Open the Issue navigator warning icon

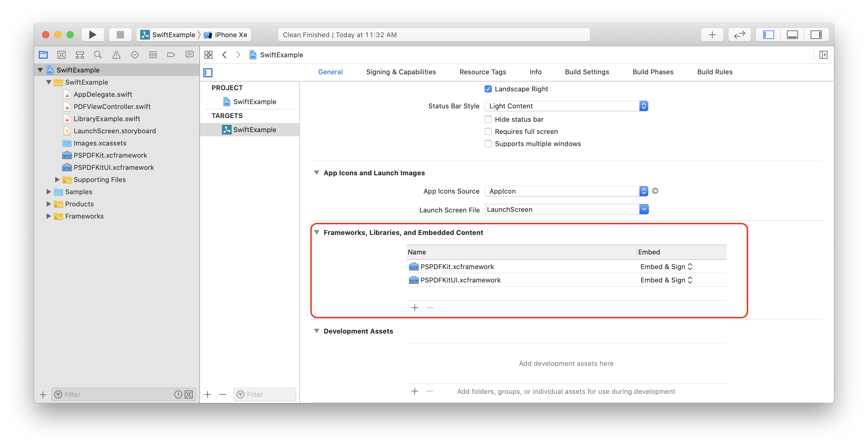click(116, 55)
